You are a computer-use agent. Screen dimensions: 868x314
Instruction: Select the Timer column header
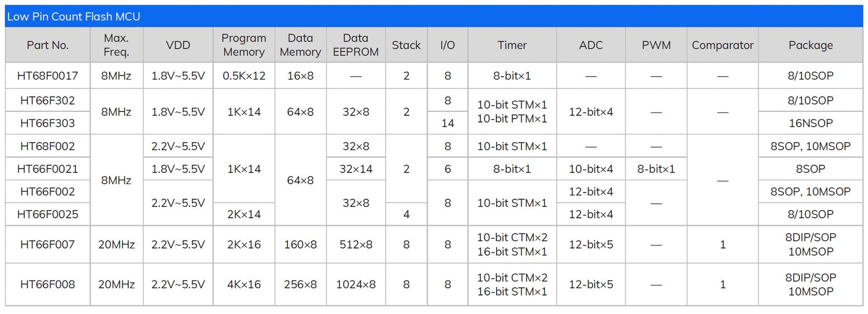[x=512, y=45]
